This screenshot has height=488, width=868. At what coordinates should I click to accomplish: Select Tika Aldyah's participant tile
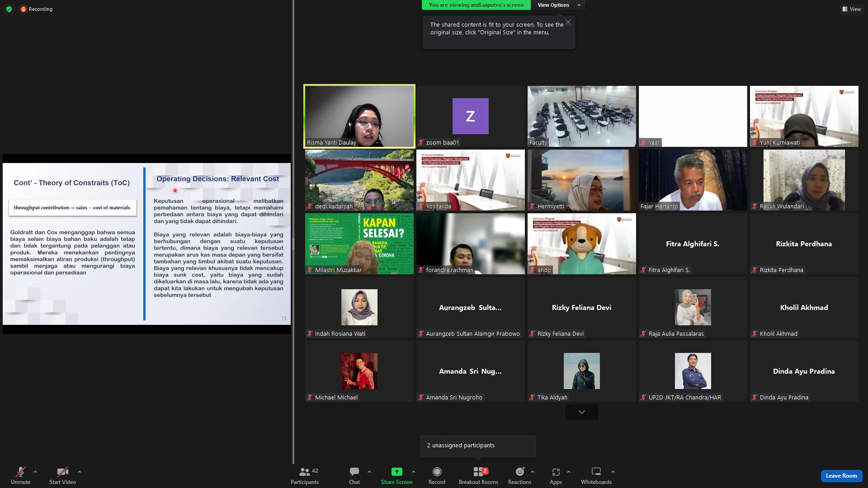point(582,371)
